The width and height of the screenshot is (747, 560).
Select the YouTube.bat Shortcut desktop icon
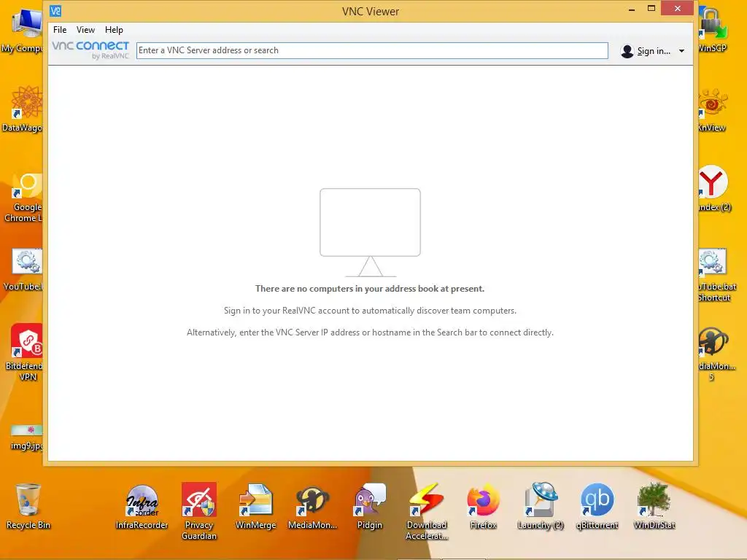(x=716, y=275)
